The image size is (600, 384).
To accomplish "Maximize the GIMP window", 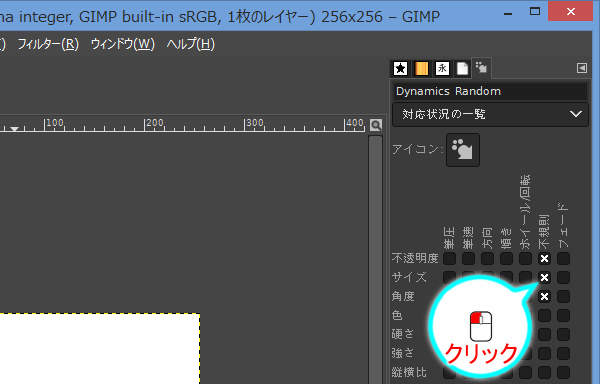I will tap(535, 12).
